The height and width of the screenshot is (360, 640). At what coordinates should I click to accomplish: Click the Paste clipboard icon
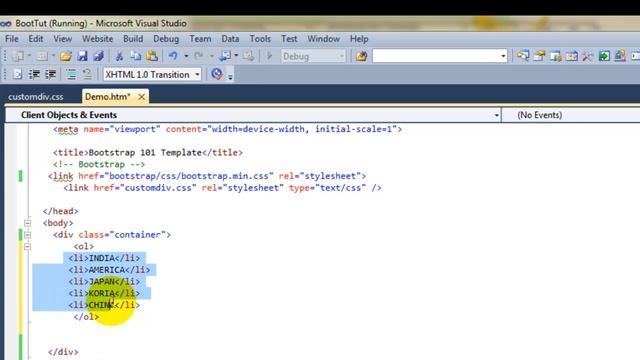(152, 56)
